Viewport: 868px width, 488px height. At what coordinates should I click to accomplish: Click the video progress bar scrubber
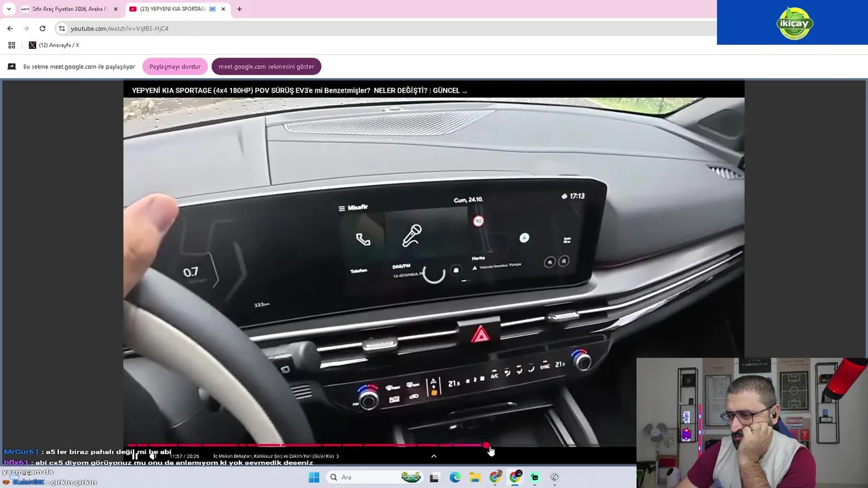pyautogui.click(x=487, y=446)
